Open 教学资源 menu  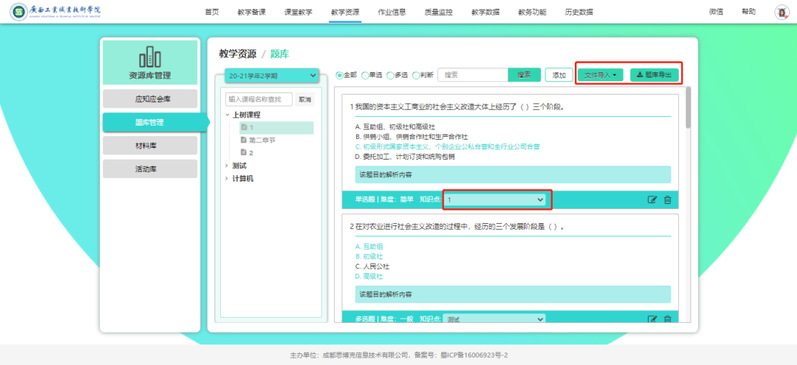point(345,12)
